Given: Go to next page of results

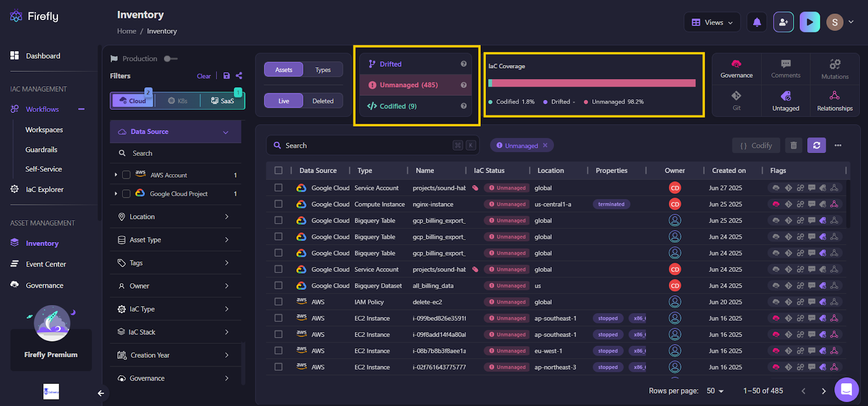Looking at the screenshot, I should point(824,391).
